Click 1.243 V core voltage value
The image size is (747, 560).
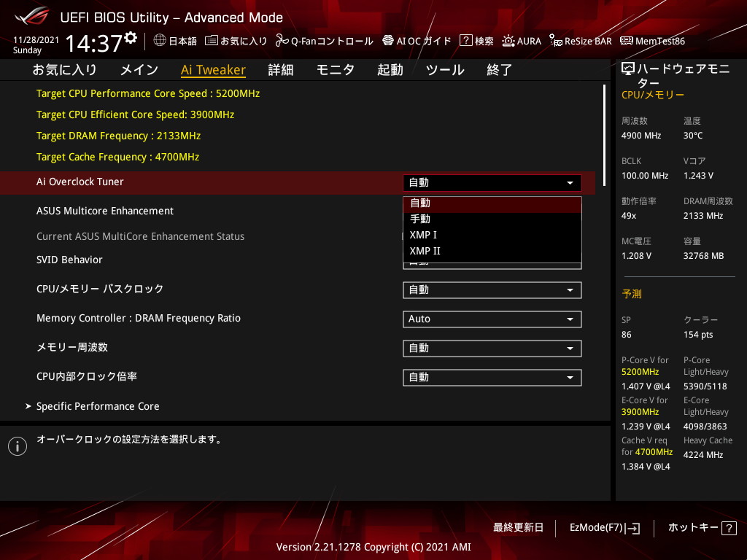tap(698, 176)
